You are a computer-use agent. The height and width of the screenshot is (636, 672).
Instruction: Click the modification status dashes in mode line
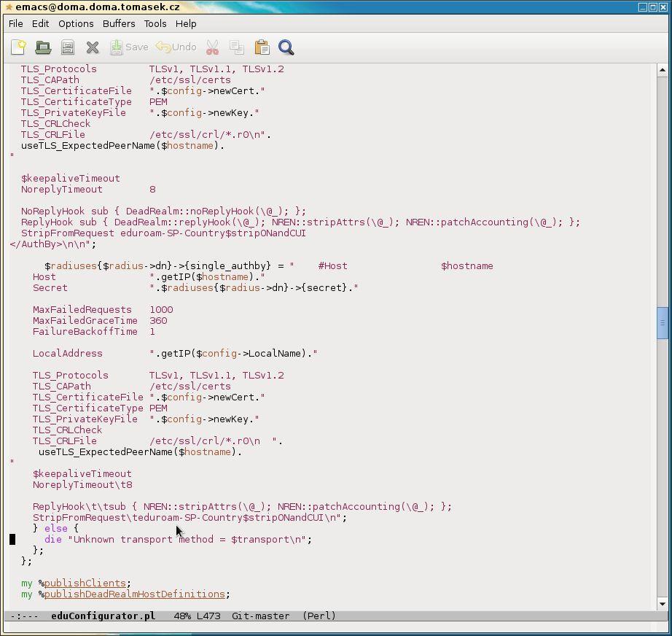(24, 616)
